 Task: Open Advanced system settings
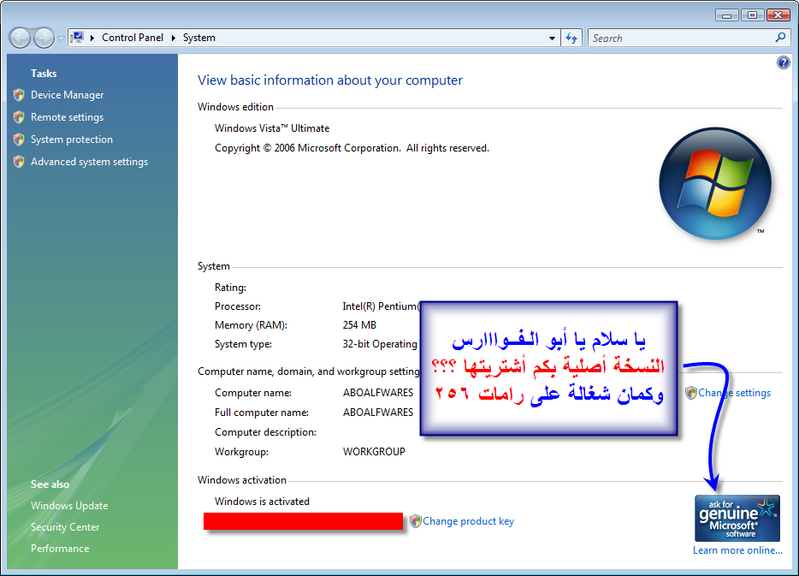pyautogui.click(x=89, y=162)
